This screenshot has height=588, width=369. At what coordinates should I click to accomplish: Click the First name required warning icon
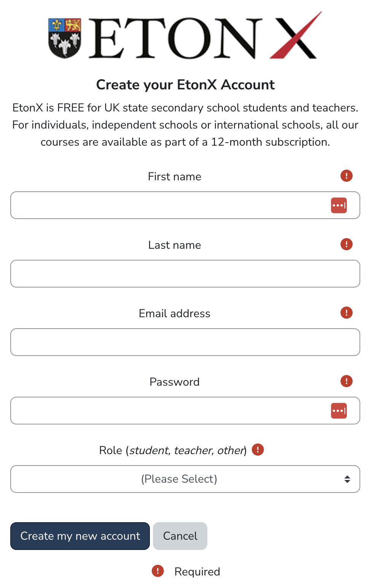pos(346,176)
